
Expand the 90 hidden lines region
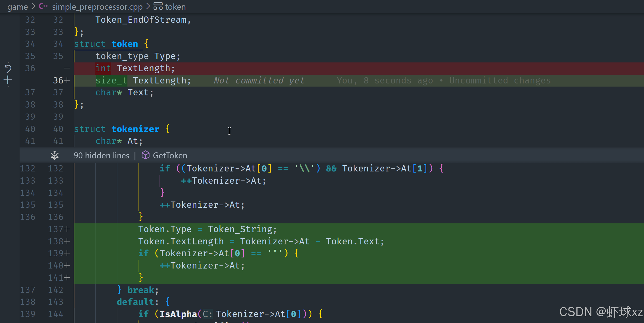click(x=101, y=156)
